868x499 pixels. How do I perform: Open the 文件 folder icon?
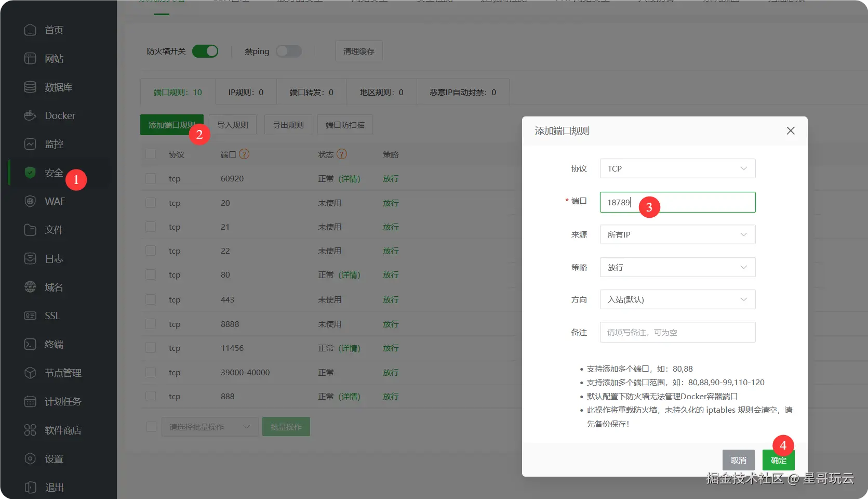[30, 230]
